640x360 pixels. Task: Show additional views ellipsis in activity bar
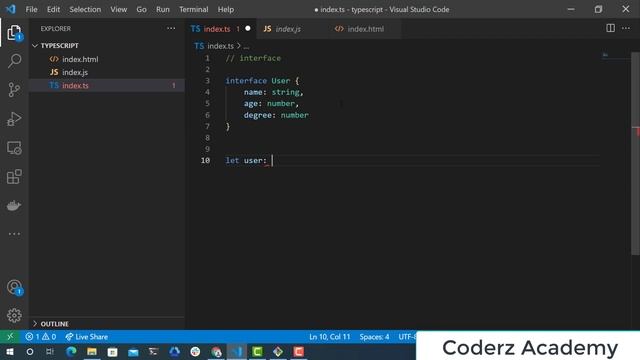tap(14, 234)
